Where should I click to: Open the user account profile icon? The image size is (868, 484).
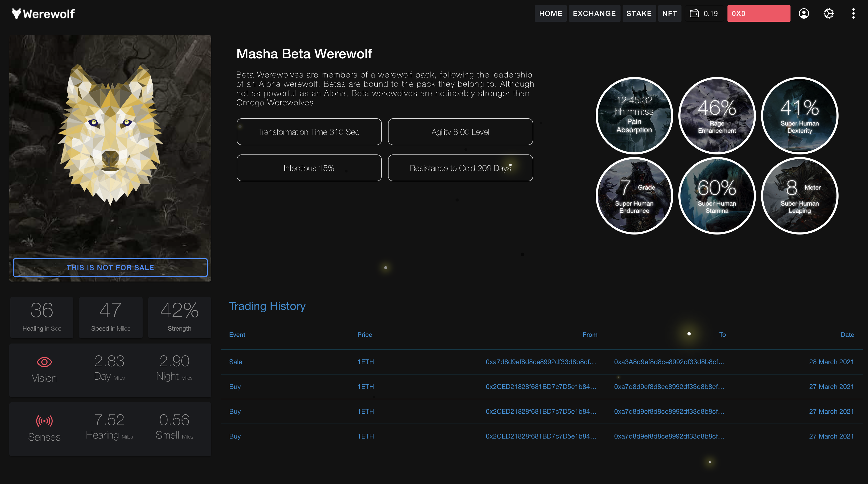coord(804,13)
